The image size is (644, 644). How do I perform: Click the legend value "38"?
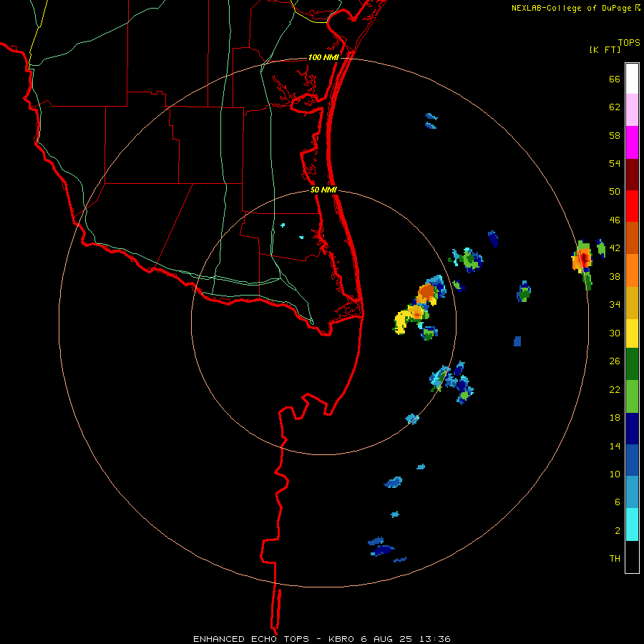[615, 276]
